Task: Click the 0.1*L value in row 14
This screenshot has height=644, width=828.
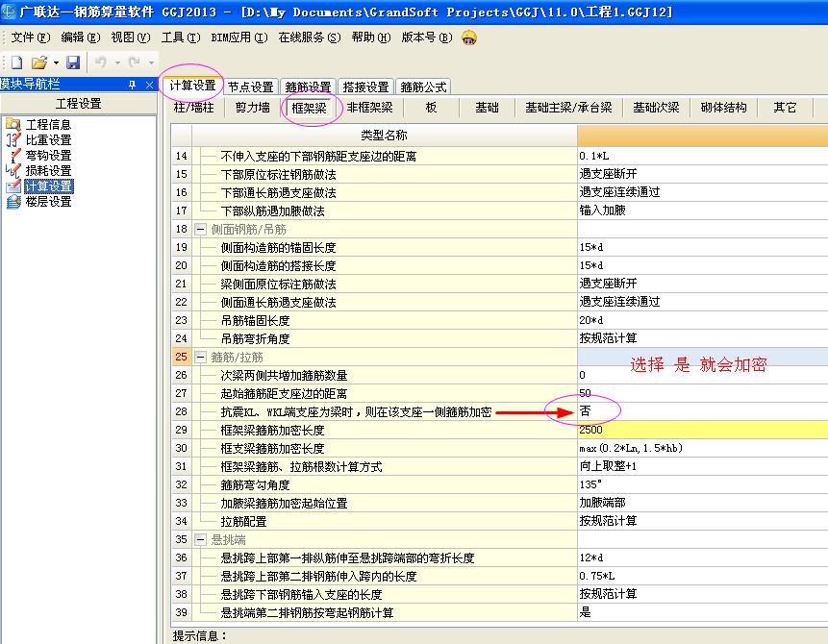Action: (702, 156)
